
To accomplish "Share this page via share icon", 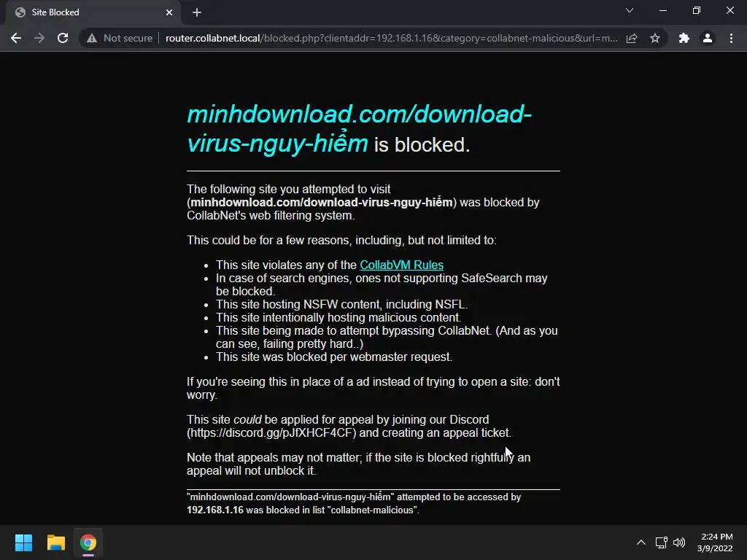I will (x=632, y=38).
